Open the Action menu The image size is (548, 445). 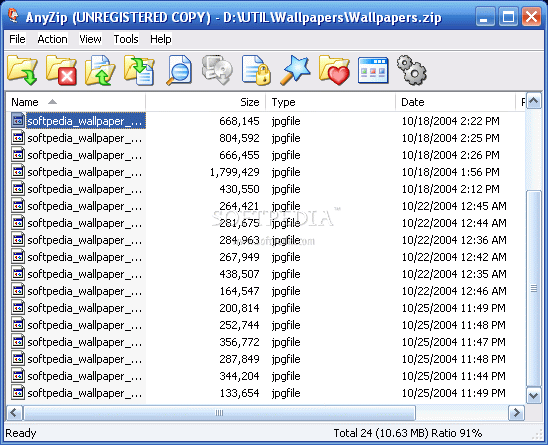(52, 39)
